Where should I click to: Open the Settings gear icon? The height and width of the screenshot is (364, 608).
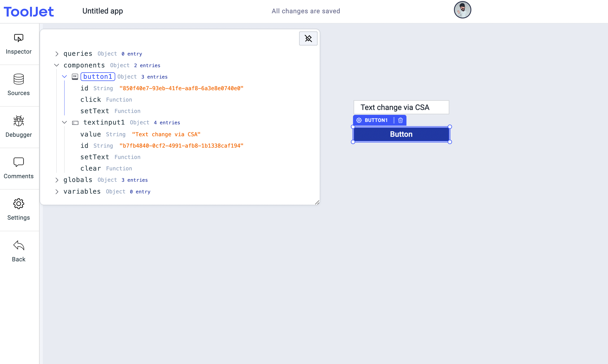(x=18, y=204)
